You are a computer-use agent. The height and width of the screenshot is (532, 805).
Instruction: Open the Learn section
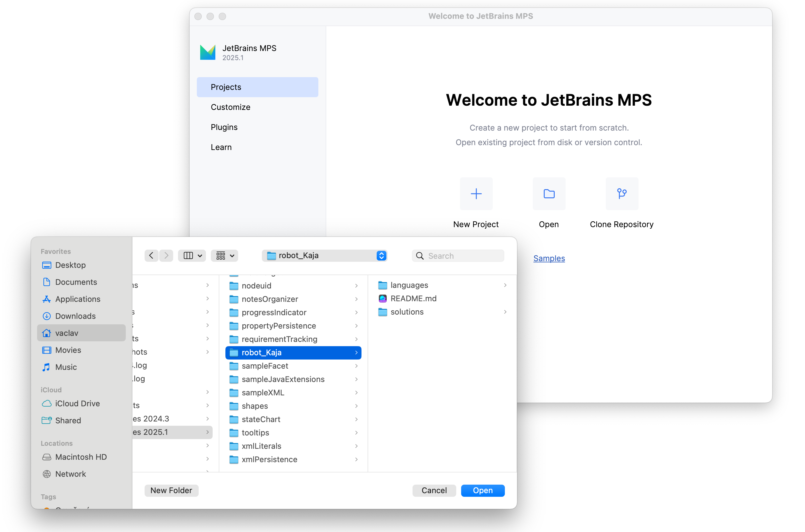221,147
